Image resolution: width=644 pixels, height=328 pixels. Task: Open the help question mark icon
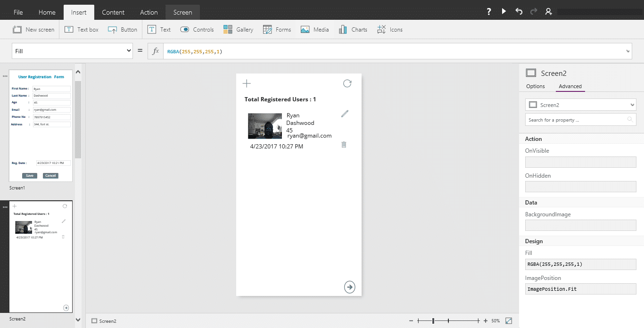489,12
